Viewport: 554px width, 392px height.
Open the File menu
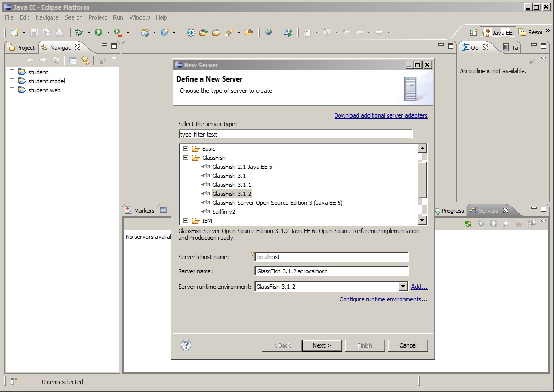9,17
